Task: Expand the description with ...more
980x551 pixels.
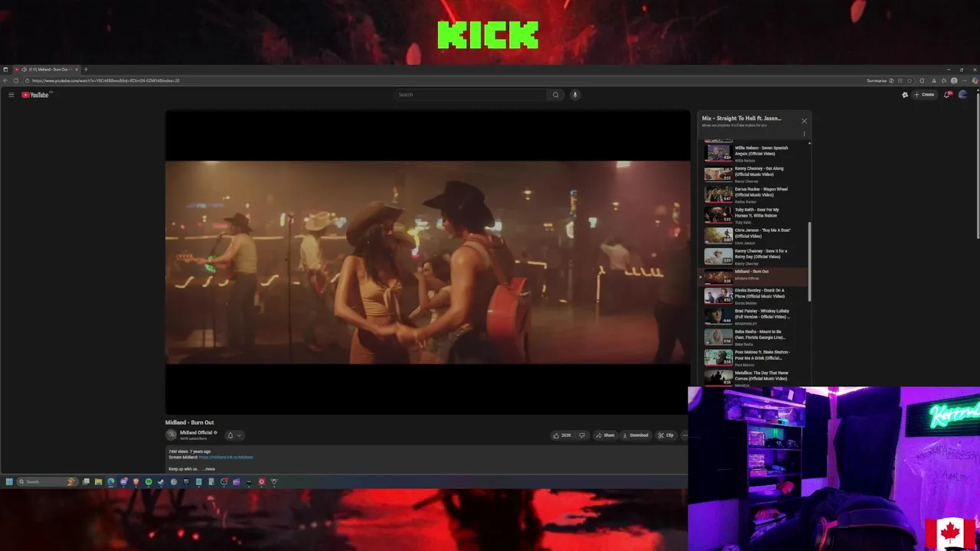Action: [x=209, y=468]
